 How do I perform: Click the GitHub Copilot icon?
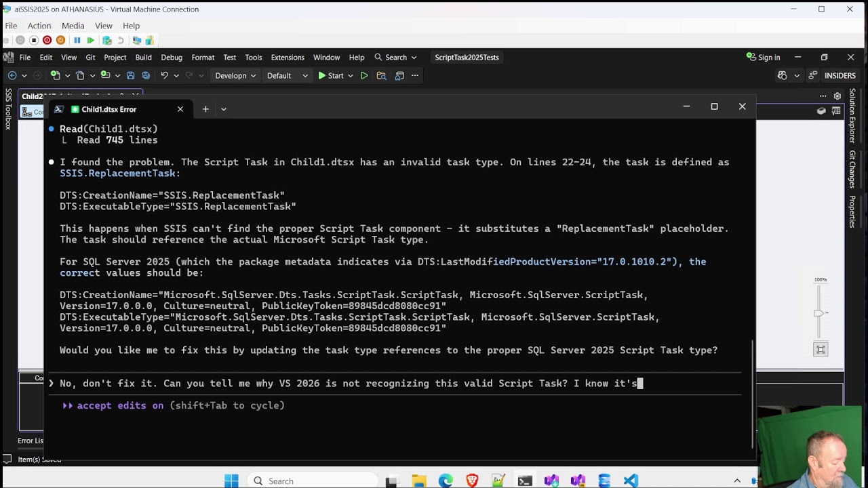pos(783,75)
